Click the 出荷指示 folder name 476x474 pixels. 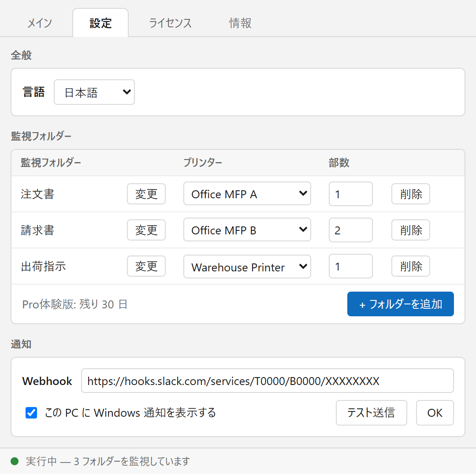click(43, 267)
